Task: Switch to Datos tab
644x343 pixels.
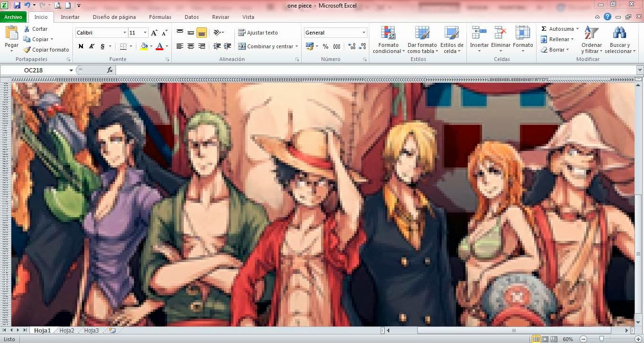Action: click(x=192, y=17)
